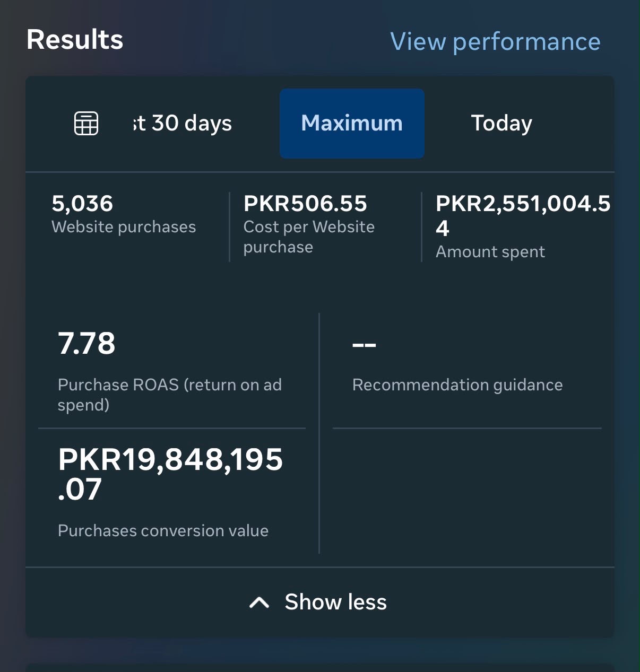
Task: Click the 7.78 ROAS value
Action: pos(87,343)
